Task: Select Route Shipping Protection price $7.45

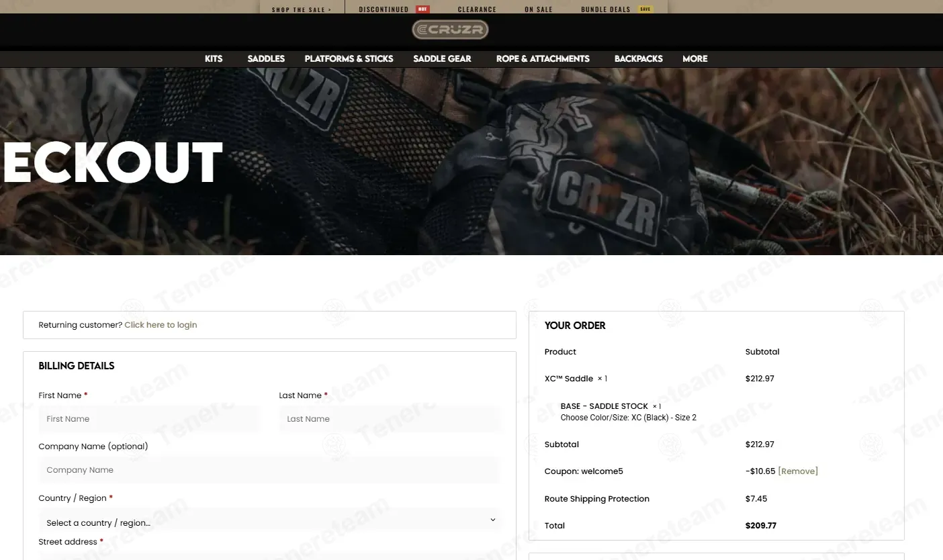Action: [756, 499]
